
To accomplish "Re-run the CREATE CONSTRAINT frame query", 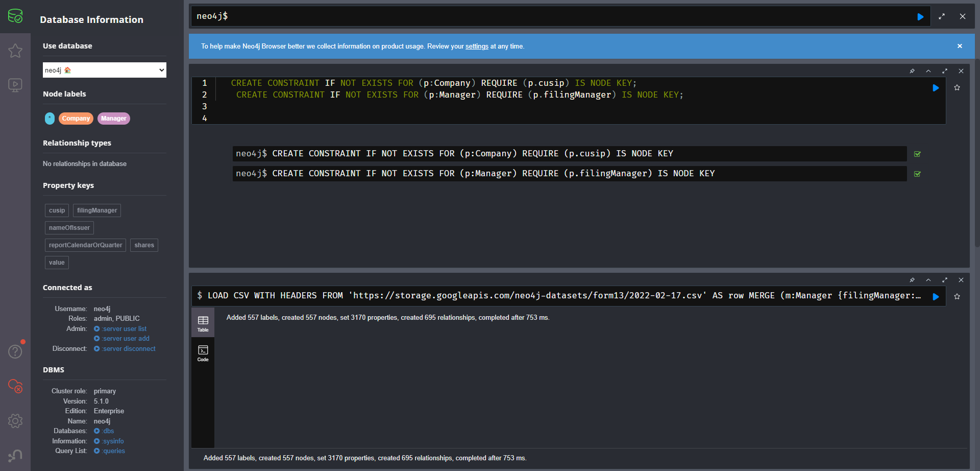I will [x=936, y=88].
